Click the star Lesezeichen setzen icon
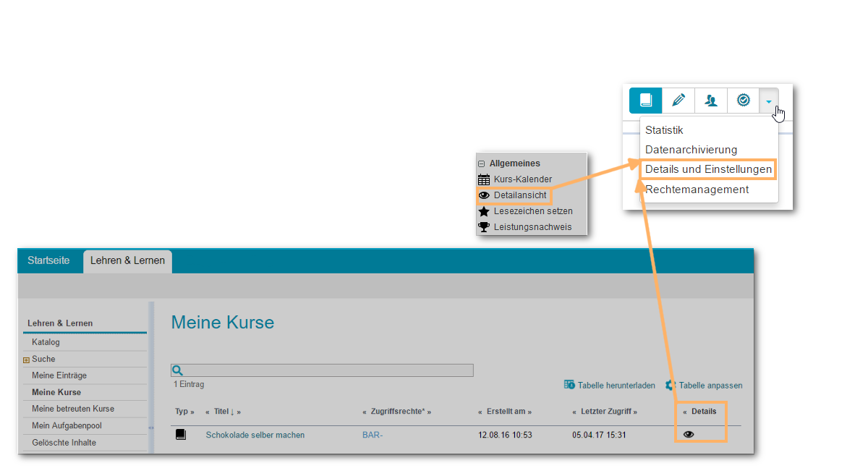Screen dimensions: 868x476 [484, 211]
